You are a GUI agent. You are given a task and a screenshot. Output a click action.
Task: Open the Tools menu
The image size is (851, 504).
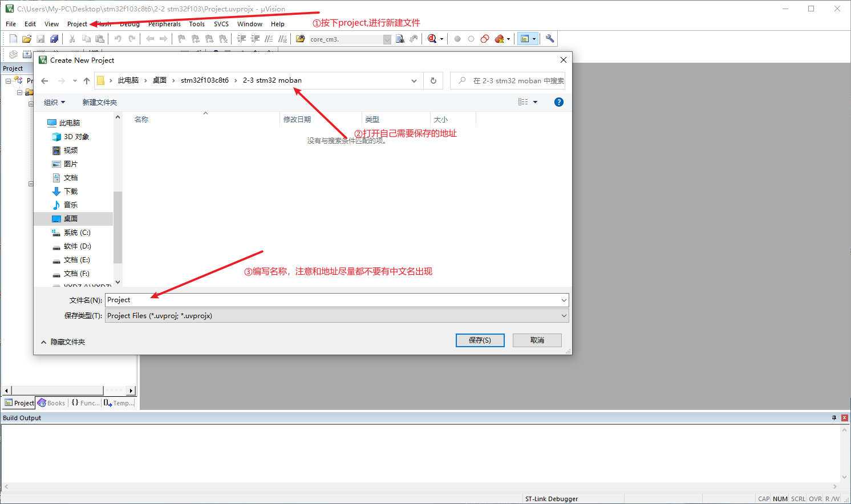(197, 24)
